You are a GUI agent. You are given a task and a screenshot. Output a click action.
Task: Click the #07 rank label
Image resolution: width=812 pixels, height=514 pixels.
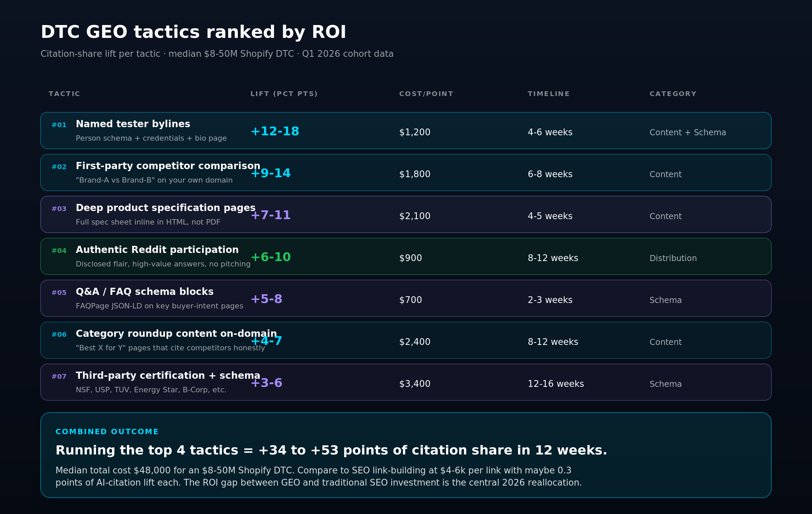coord(59,377)
